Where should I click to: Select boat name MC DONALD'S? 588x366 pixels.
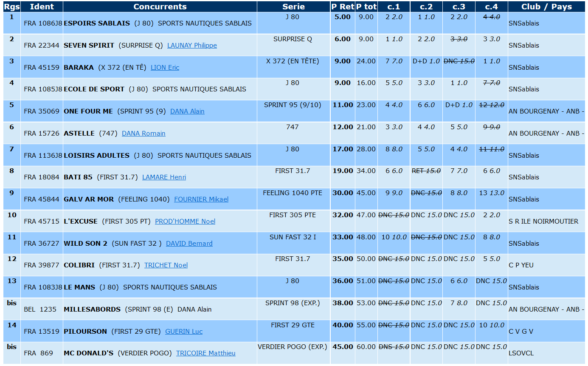click(x=89, y=353)
